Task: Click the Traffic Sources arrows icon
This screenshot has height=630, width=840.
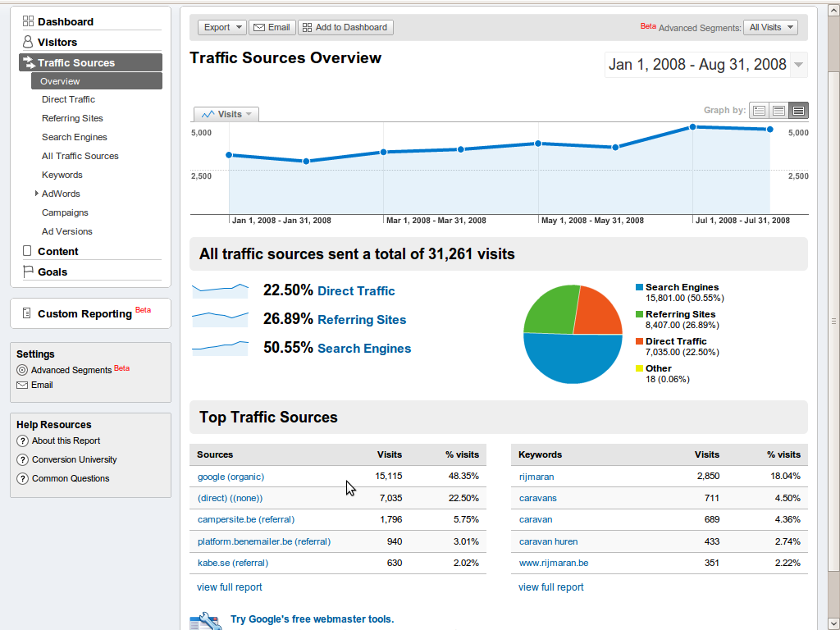Action: 29,62
